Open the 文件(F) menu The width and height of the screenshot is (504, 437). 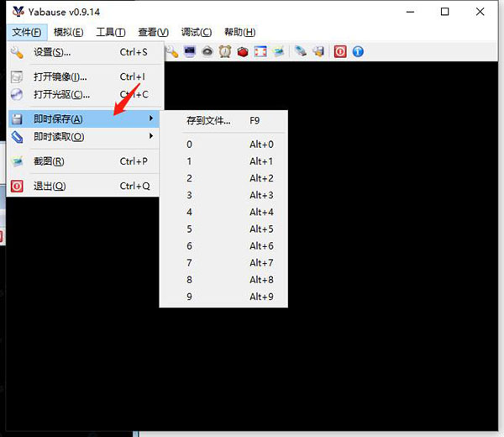27,32
